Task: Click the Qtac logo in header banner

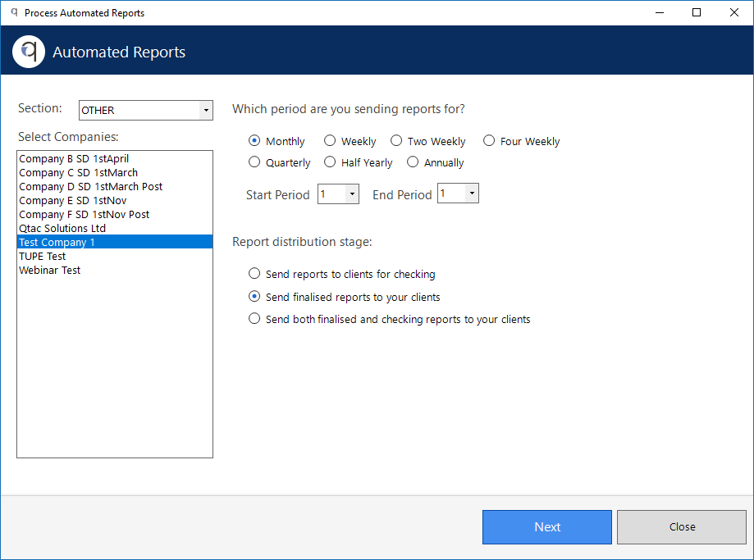Action: 29,52
